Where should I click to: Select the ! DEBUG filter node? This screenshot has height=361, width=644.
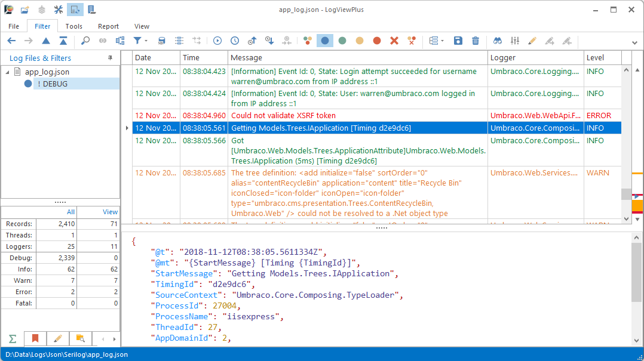[x=76, y=84]
